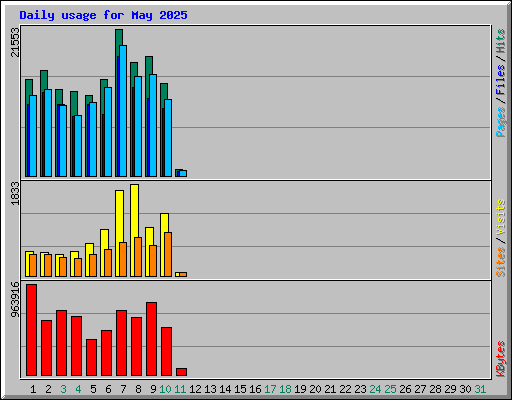This screenshot has width=512, height=400.
Task: Click day 20 label on the x-axis
Action: (x=315, y=389)
